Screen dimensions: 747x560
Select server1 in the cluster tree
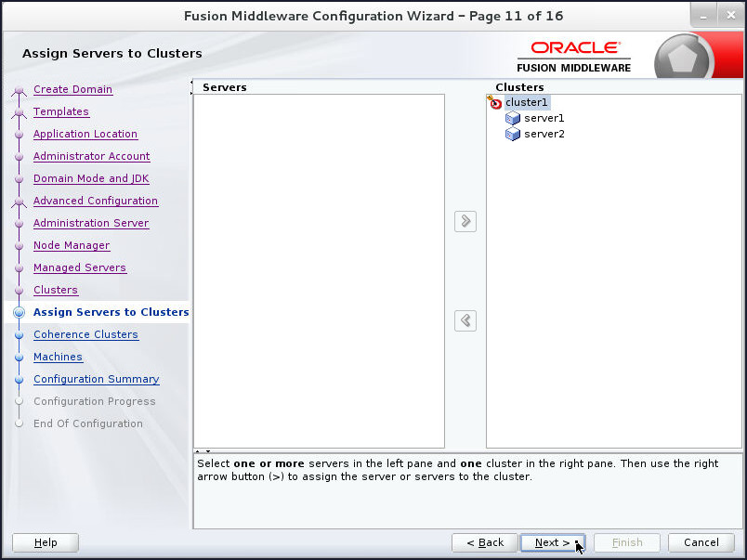[544, 118]
